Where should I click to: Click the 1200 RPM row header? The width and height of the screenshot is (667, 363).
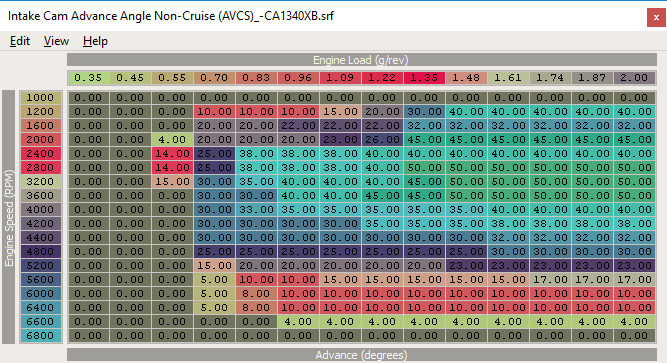pyautogui.click(x=40, y=111)
